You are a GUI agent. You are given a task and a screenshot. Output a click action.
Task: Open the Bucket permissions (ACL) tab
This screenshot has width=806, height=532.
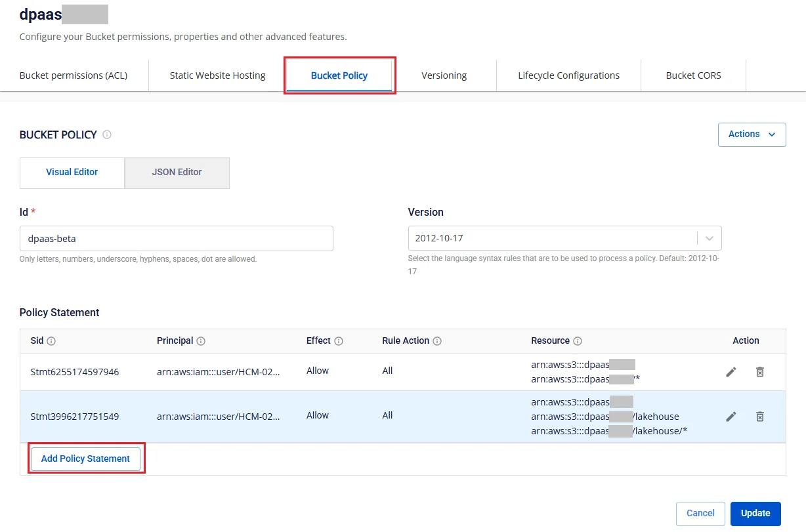(x=74, y=75)
